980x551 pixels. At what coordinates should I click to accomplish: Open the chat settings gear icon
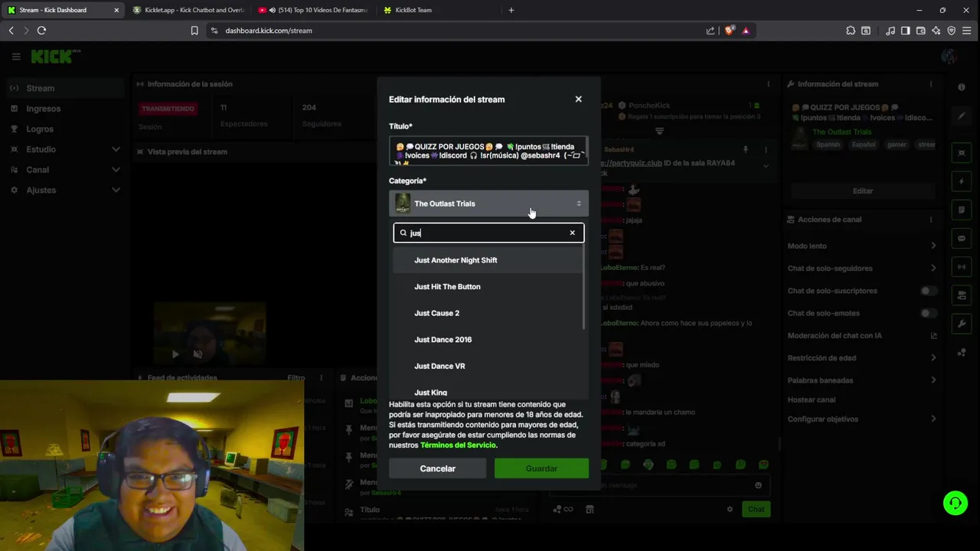tap(730, 509)
